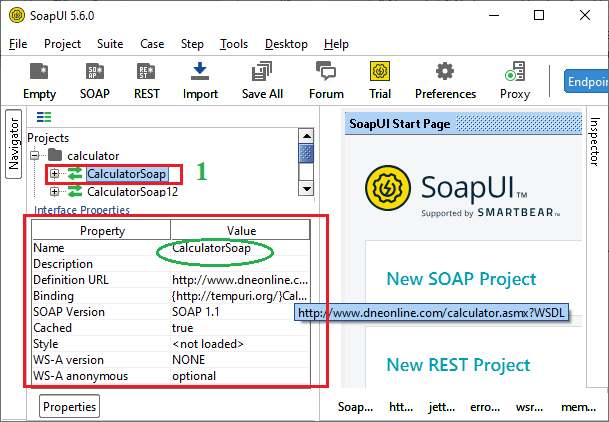Open the Inspector side tab
Viewport: 609px width, 422px height.
coord(595,142)
